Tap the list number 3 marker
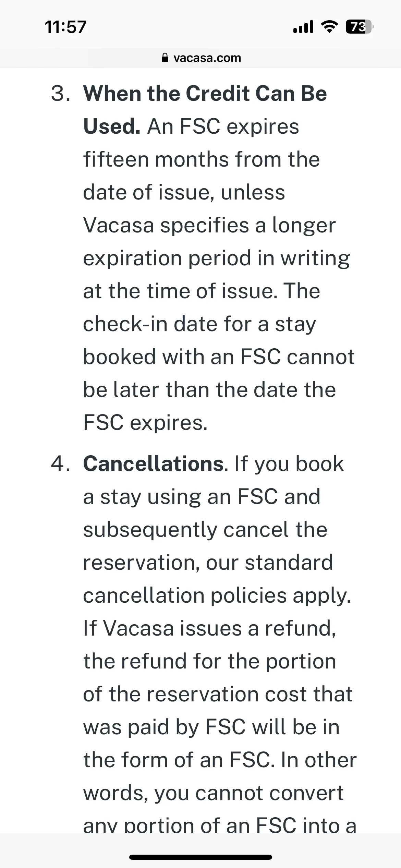 click(61, 93)
